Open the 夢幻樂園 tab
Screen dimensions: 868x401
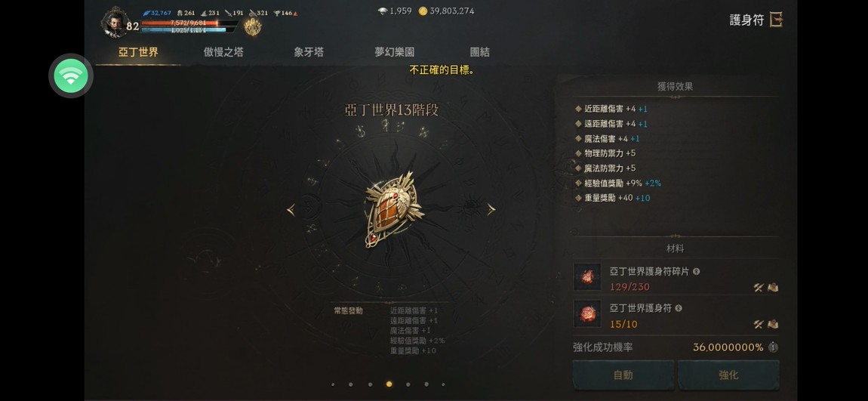tap(395, 53)
